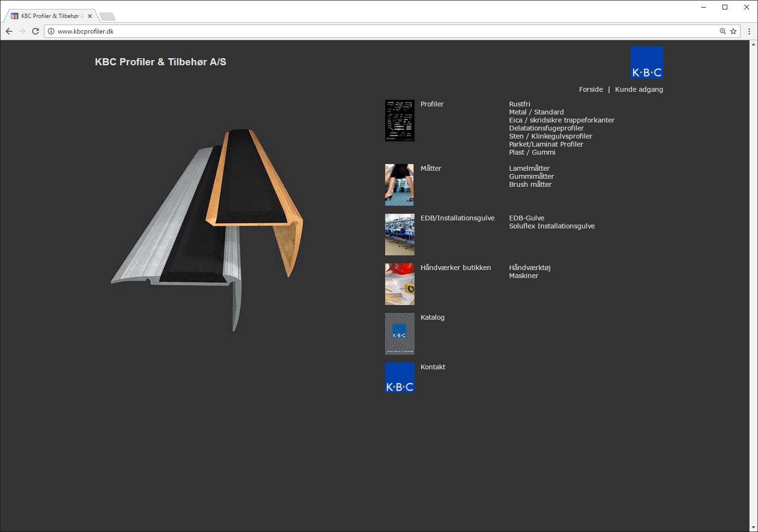Select Soluflex Installationsgulve link
The image size is (758, 532).
(x=552, y=226)
